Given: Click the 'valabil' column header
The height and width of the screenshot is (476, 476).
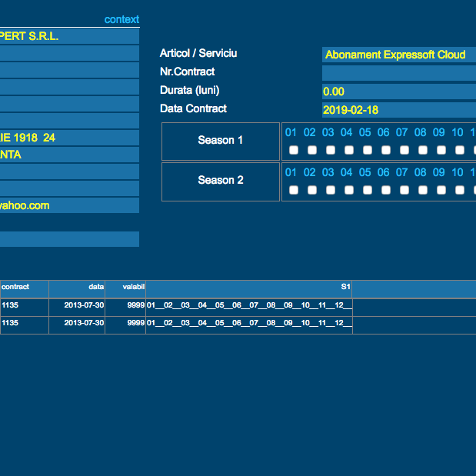Looking at the screenshot, I should point(125,288).
